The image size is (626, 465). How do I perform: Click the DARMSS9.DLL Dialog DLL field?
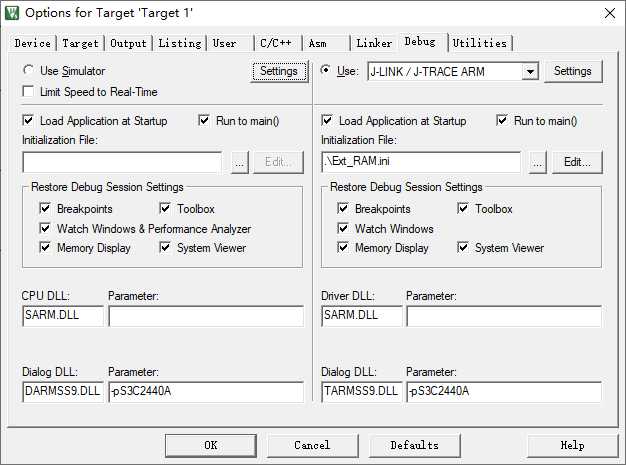tap(63, 392)
